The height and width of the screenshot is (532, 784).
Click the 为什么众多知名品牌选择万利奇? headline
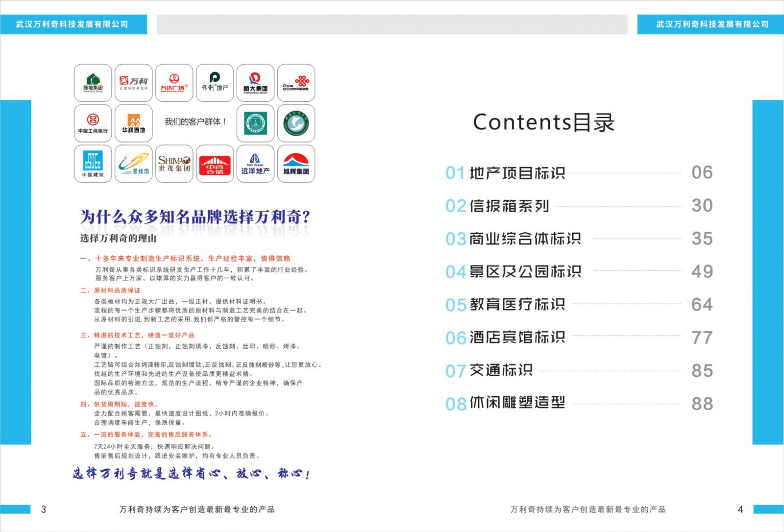[x=195, y=217]
